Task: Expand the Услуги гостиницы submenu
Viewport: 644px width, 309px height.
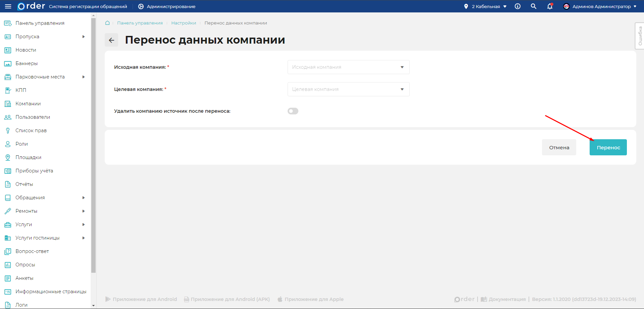Action: click(84, 238)
